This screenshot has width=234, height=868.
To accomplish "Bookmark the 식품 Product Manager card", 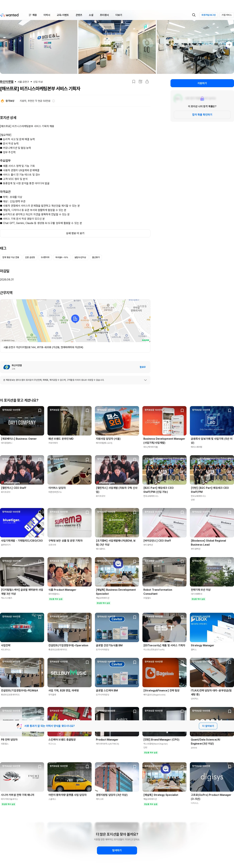I will pyautogui.click(x=87, y=562).
